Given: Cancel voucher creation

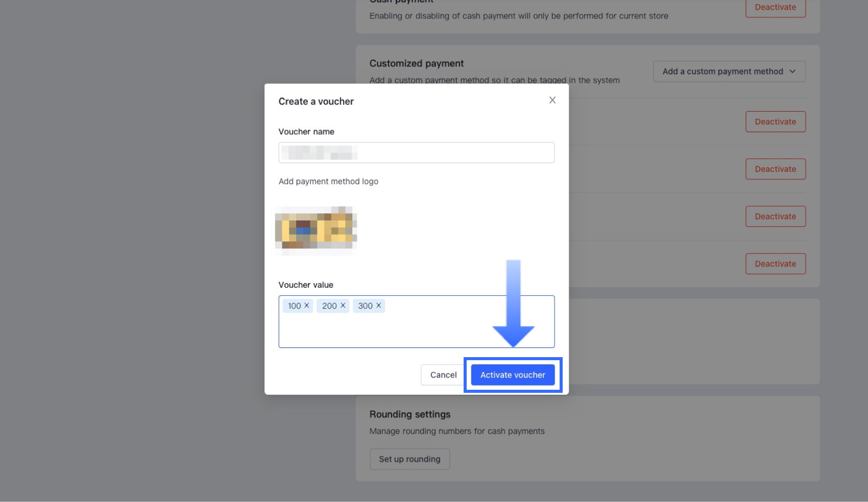Looking at the screenshot, I should point(443,374).
